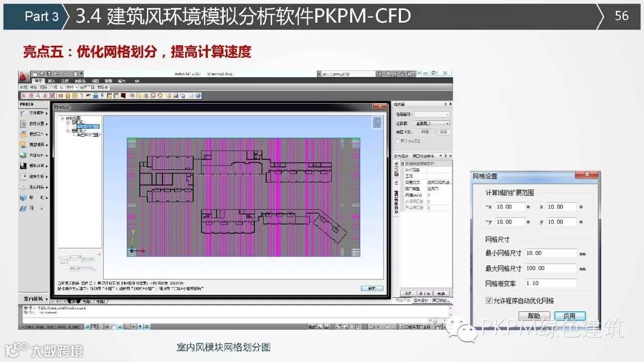Click the Plot printer icon in quick access toolbar
644x362 pixels.
[75, 74]
